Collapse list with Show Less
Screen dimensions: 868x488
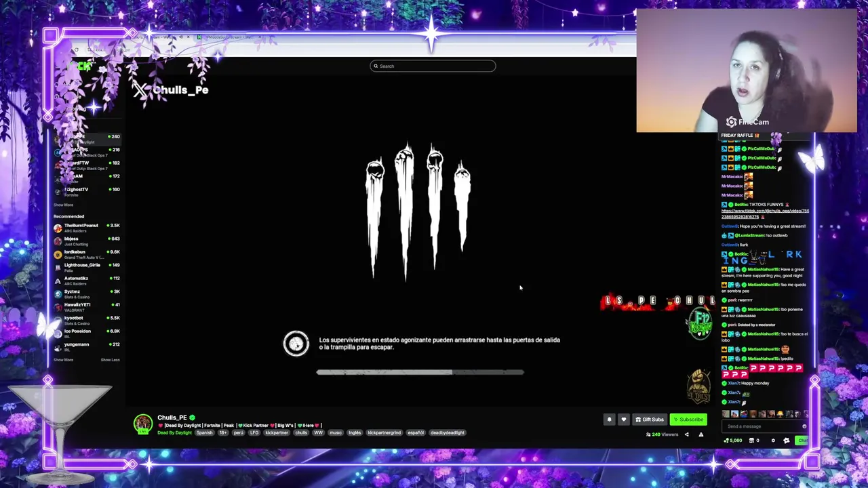click(x=110, y=360)
